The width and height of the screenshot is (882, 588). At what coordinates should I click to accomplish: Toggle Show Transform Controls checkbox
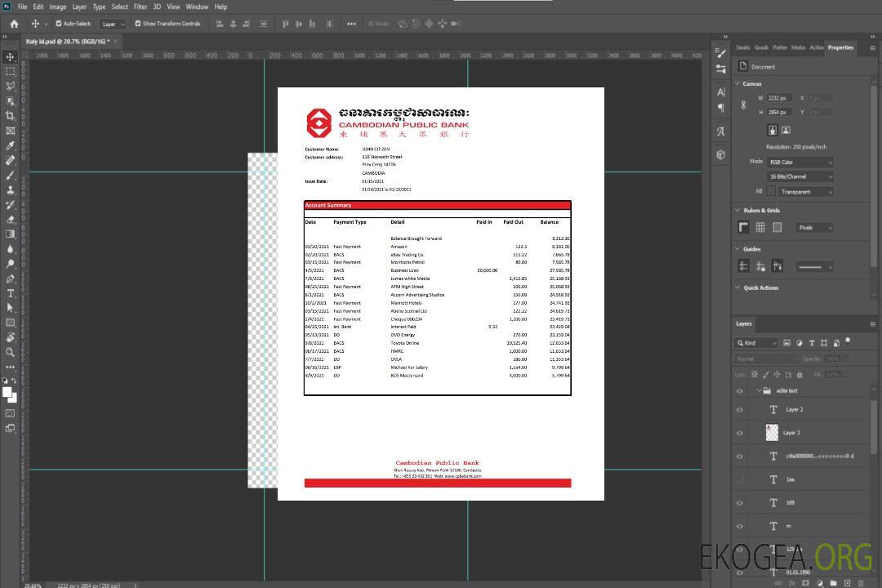coord(138,24)
